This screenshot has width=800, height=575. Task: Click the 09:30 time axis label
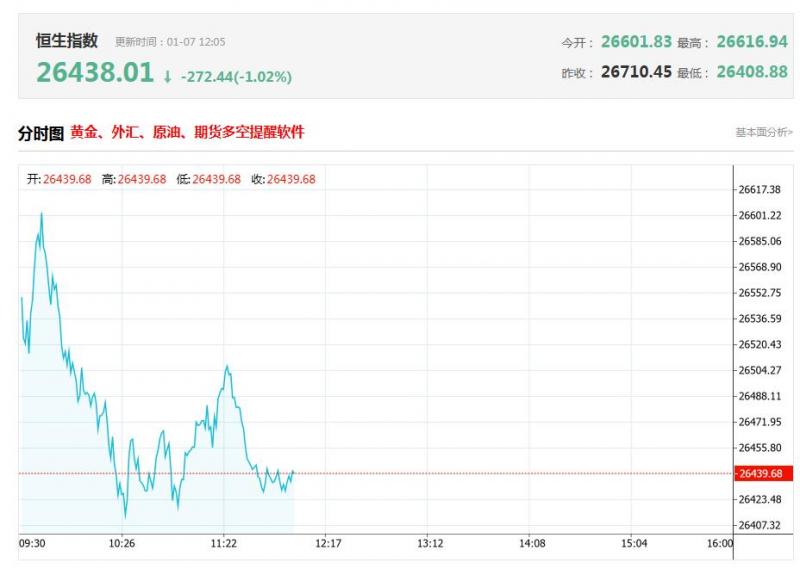point(33,544)
